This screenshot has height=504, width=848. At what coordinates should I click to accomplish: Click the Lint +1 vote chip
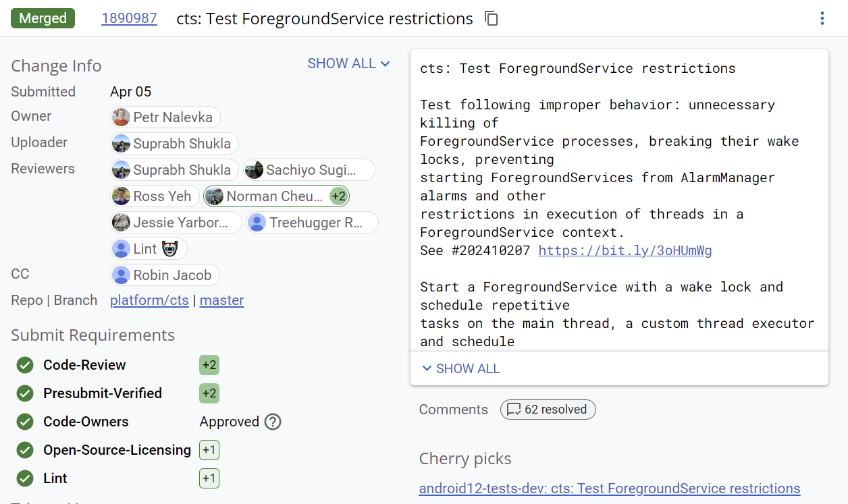209,478
